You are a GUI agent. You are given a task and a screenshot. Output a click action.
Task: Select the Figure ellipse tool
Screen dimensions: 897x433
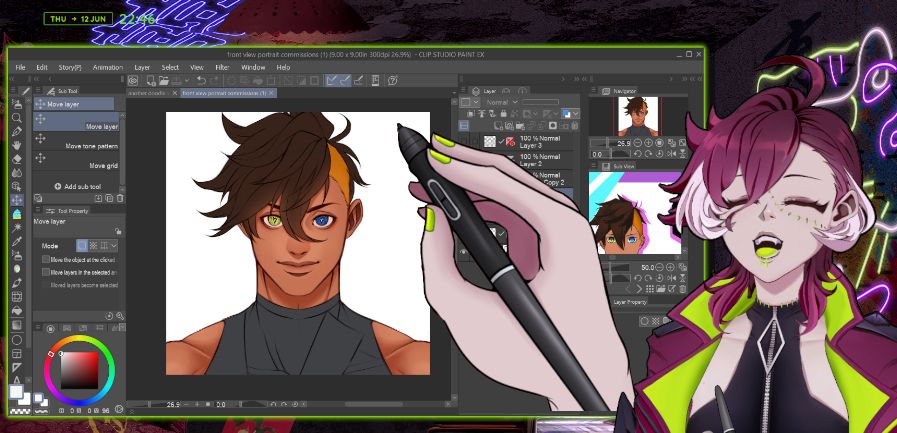tap(17, 340)
